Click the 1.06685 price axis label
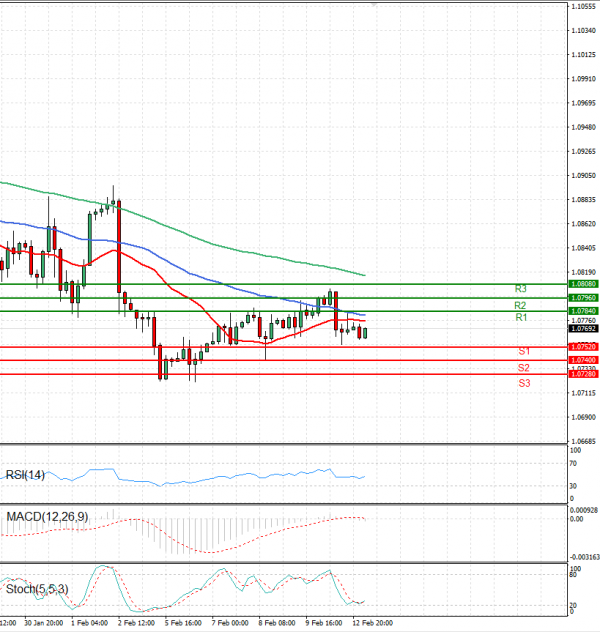The height and width of the screenshot is (632, 600). coord(583,441)
